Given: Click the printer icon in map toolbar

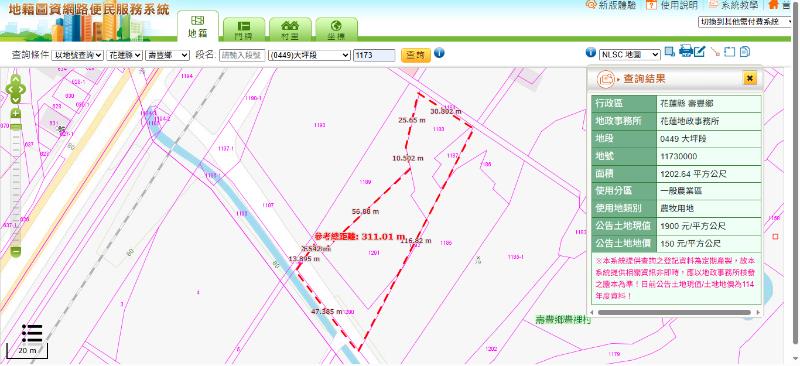Looking at the screenshot, I should [686, 51].
